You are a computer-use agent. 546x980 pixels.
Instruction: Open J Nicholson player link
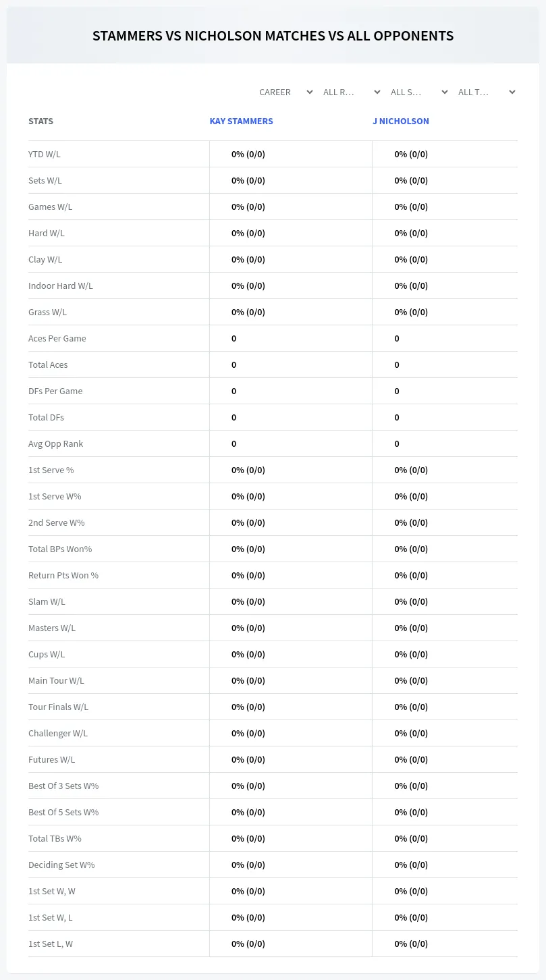(x=401, y=121)
